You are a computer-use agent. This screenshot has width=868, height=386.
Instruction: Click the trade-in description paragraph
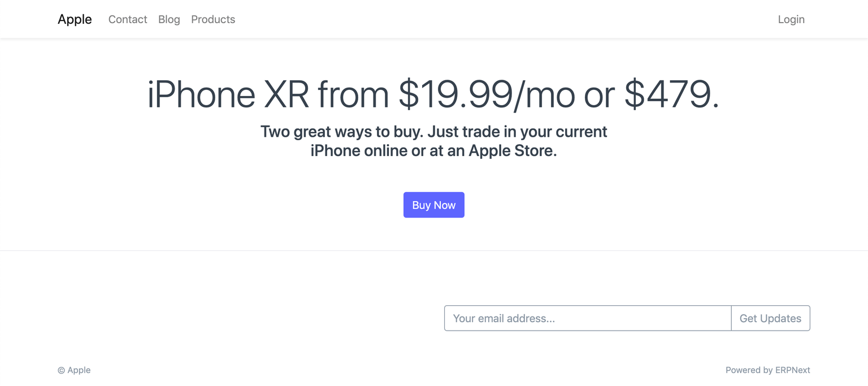pyautogui.click(x=433, y=141)
